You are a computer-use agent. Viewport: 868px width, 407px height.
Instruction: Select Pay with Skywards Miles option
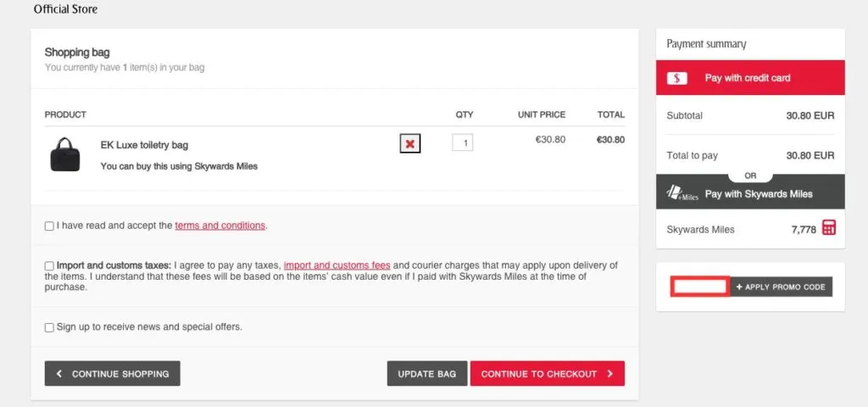(759, 194)
